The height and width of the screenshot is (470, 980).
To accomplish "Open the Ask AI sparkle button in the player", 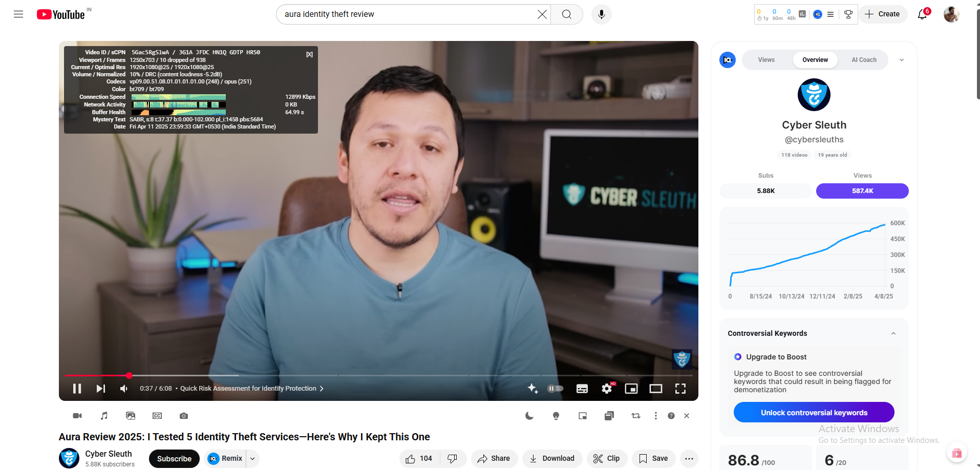I will [532, 389].
